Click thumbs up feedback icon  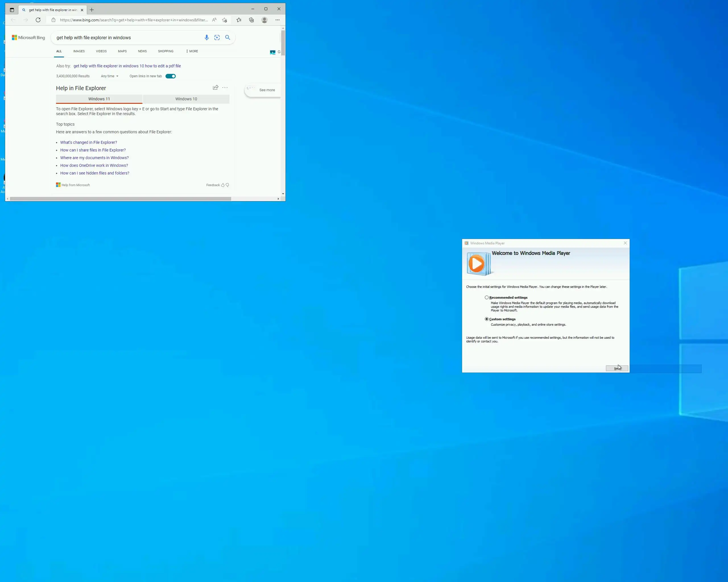click(x=222, y=185)
